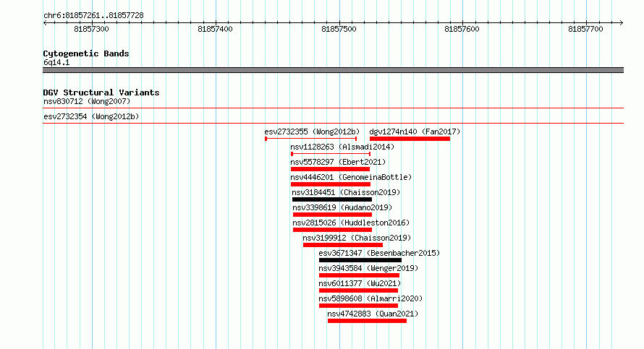Click the nsv4446201 (GenomeinaBottle) label

point(351,177)
